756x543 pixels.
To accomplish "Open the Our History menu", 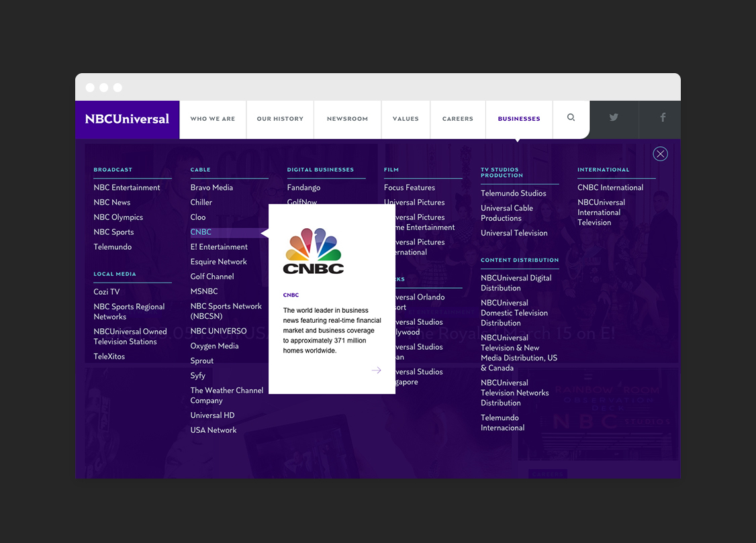I will pyautogui.click(x=280, y=119).
